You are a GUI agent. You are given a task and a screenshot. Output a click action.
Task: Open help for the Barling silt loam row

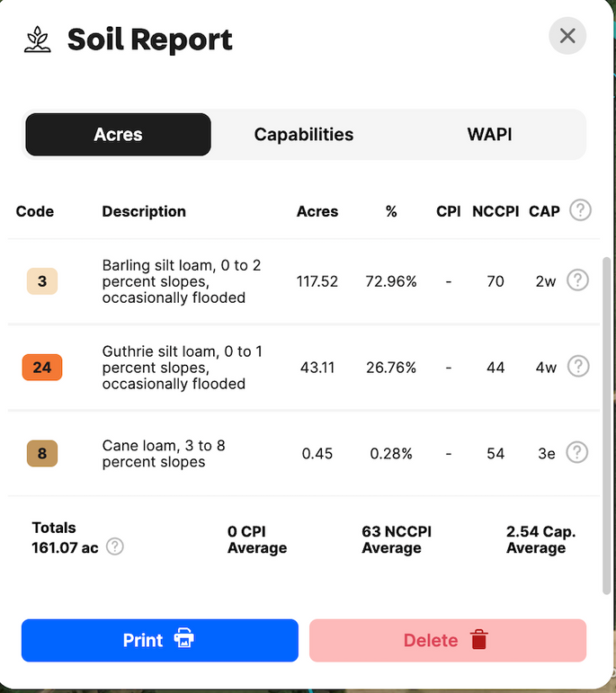click(577, 280)
